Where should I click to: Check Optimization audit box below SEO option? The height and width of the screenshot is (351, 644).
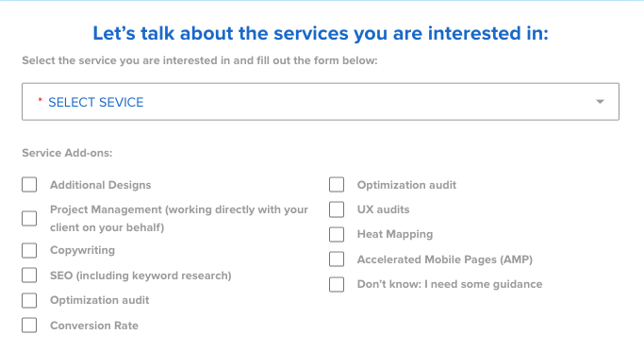coord(29,300)
